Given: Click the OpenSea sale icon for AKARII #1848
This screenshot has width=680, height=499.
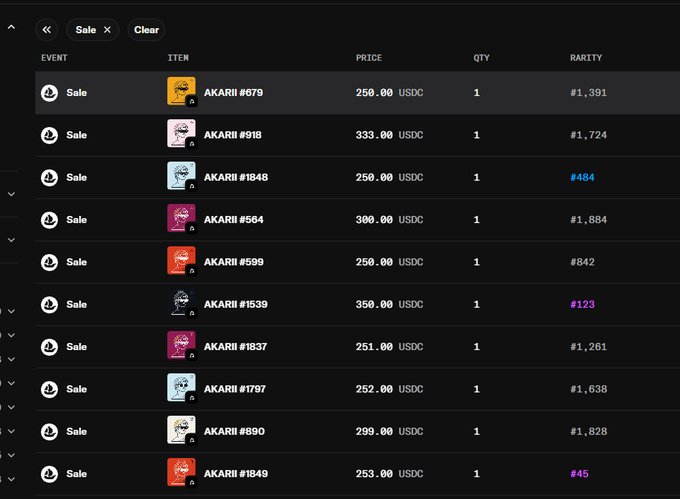Looking at the screenshot, I should point(49,177).
